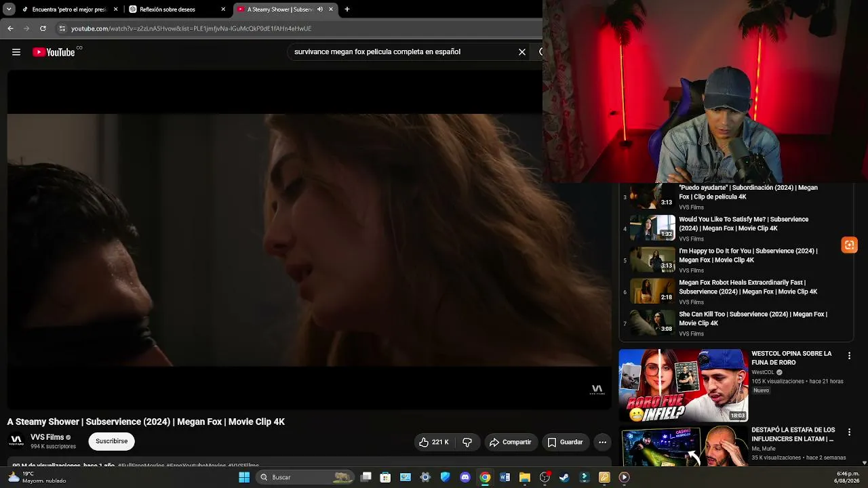Open Microsoft Word from the taskbar
The image size is (868, 488).
pyautogui.click(x=505, y=477)
